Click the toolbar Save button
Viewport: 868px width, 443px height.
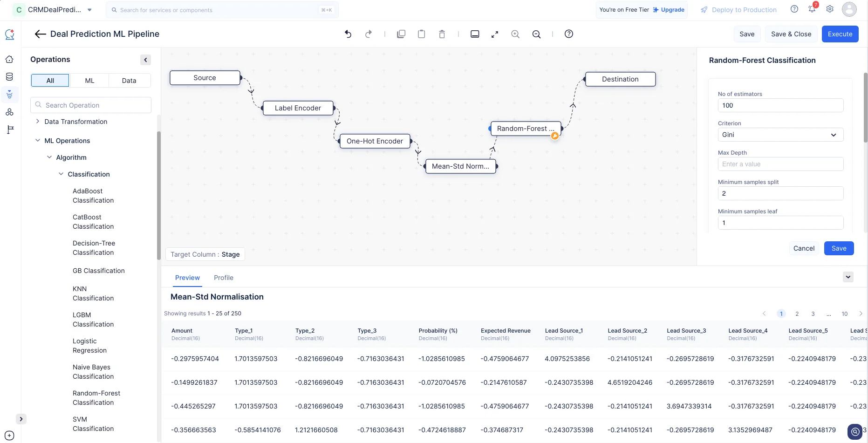tap(747, 34)
